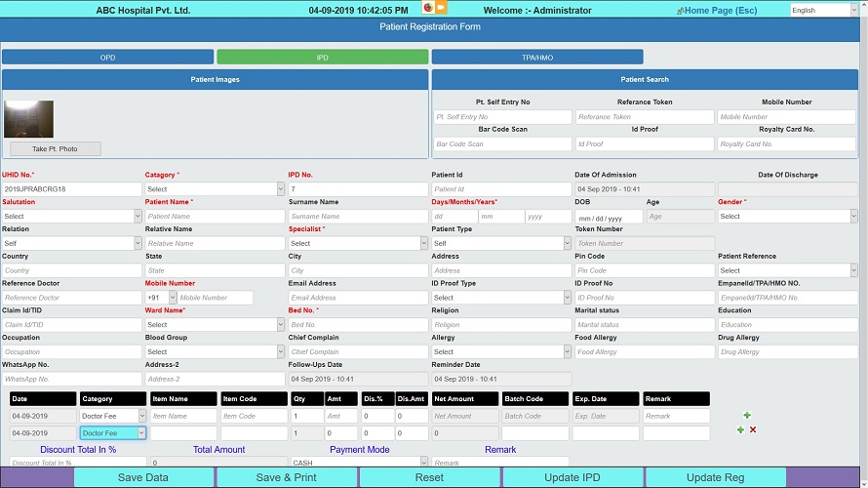Remove second billing row with red X

(753, 430)
